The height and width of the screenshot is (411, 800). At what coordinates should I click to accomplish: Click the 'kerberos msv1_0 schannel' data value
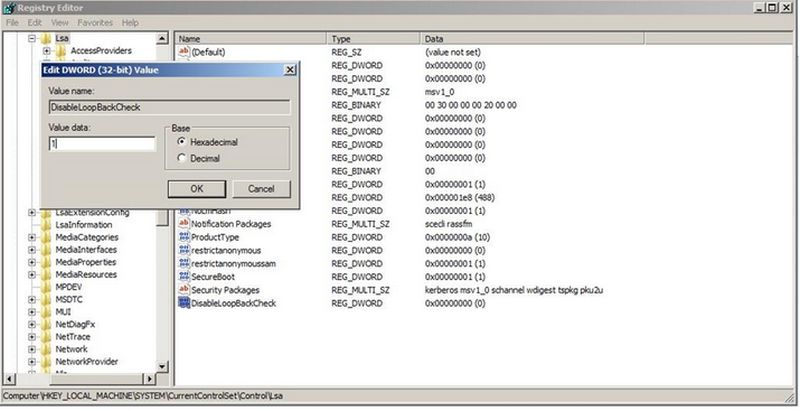coord(514,290)
